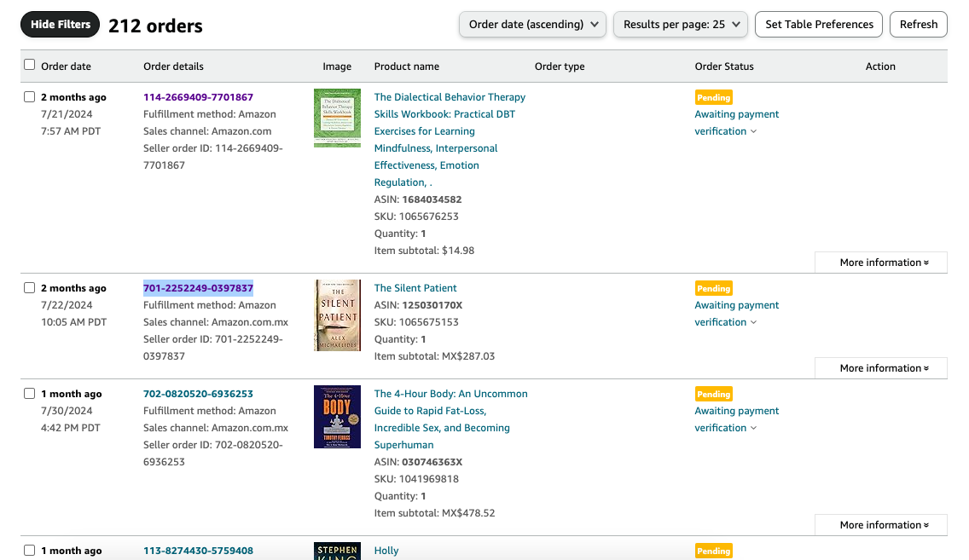Select checkbox for order 701-2252249-0397837
This screenshot has width=969, height=560.
[x=29, y=288]
